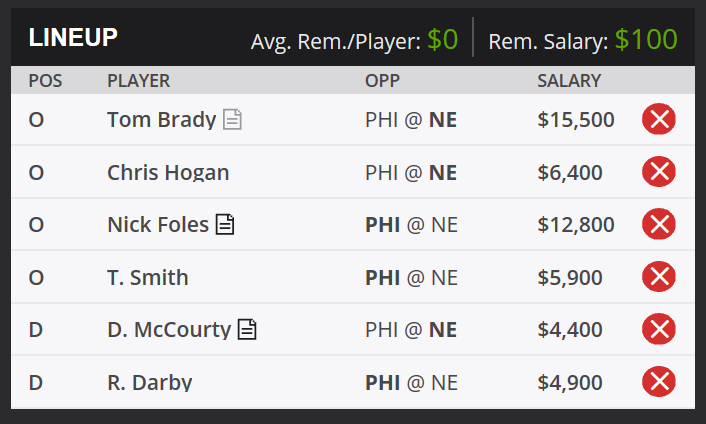Remove Chris Hogan from the lineup
This screenshot has height=424, width=706.
659,172
